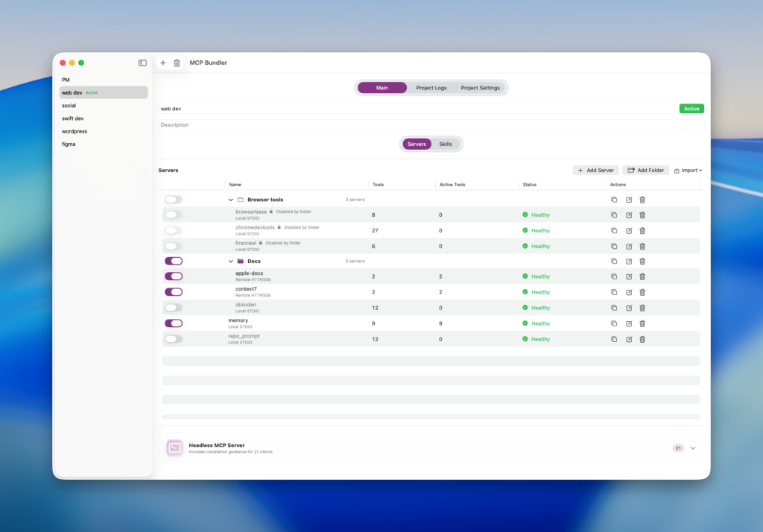Image resolution: width=763 pixels, height=532 pixels.
Task: Delete the Browser tools folder
Action: [642, 200]
